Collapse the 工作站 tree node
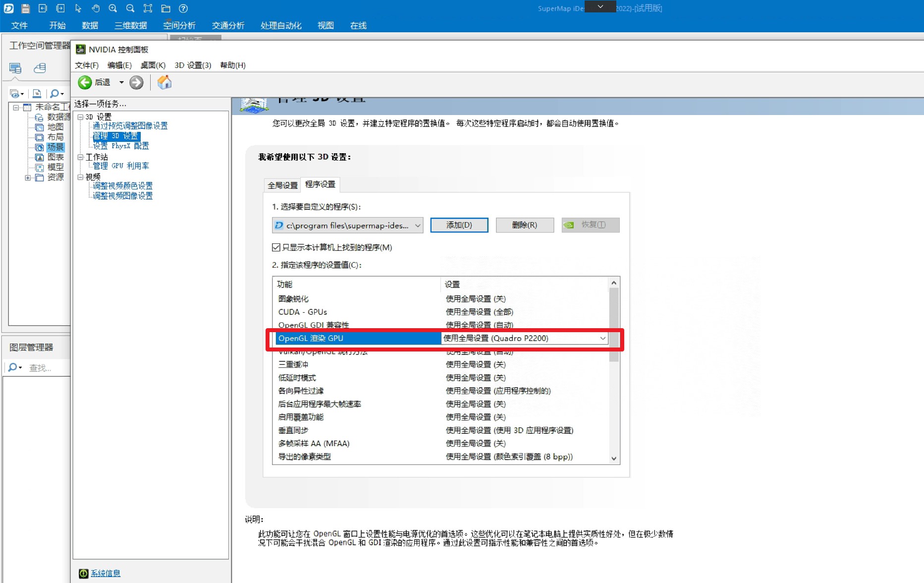This screenshot has height=583, width=924. [80, 157]
